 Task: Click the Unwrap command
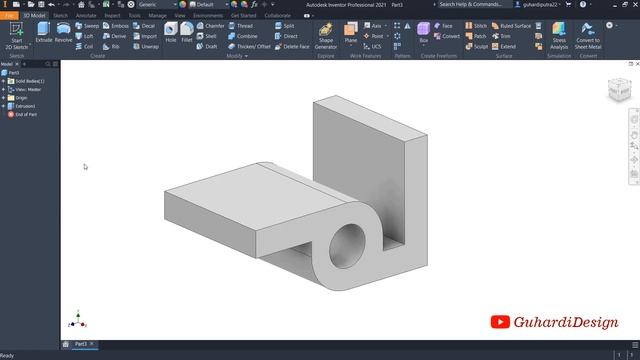click(146, 47)
